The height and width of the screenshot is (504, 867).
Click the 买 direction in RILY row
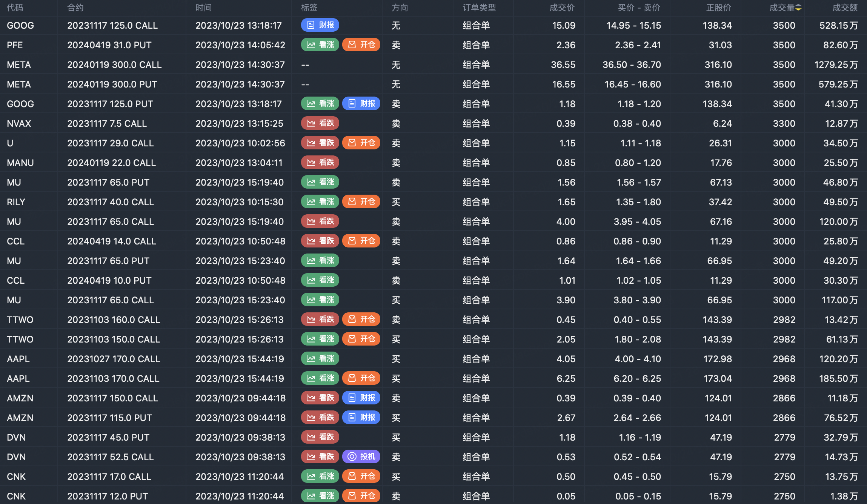(x=396, y=202)
